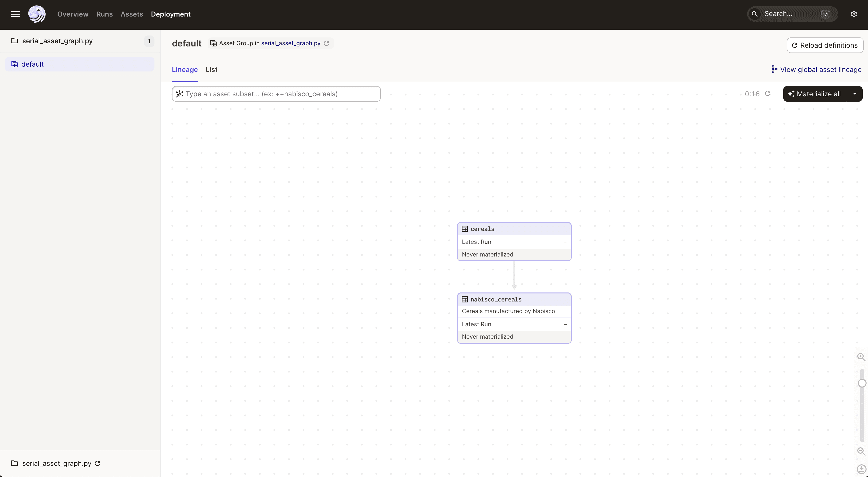
Task: Click the global lineage graph icon
Action: pyautogui.click(x=774, y=69)
